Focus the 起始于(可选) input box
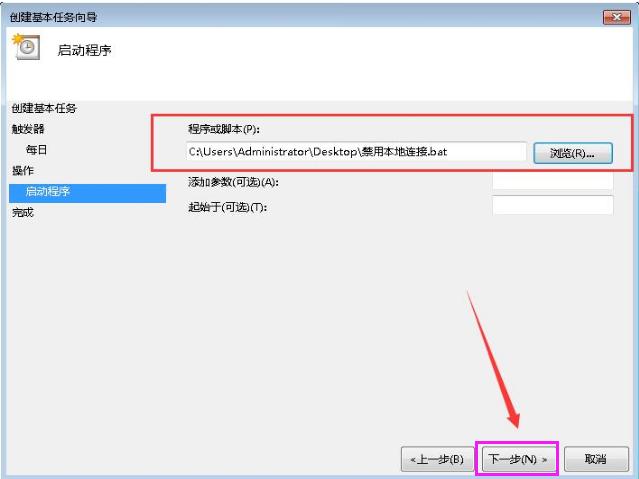The image size is (639, 479). point(553,205)
